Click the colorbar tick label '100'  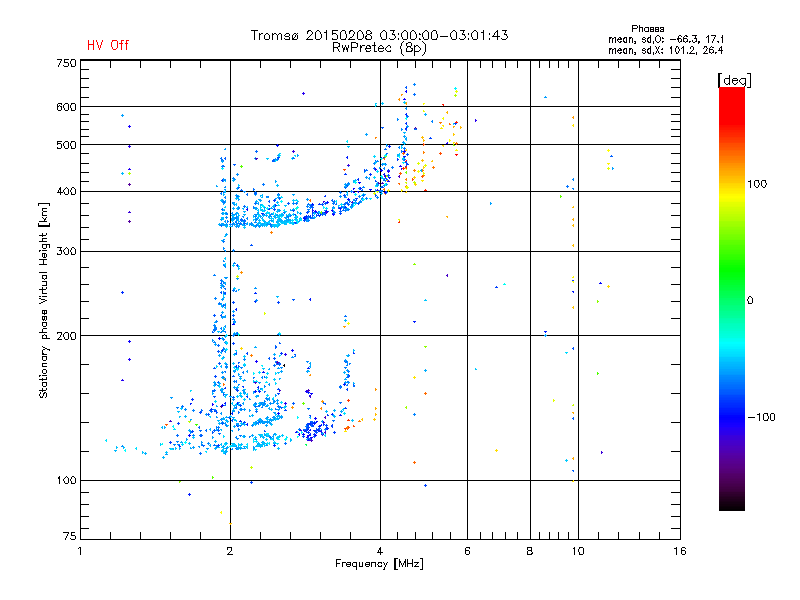757,184
